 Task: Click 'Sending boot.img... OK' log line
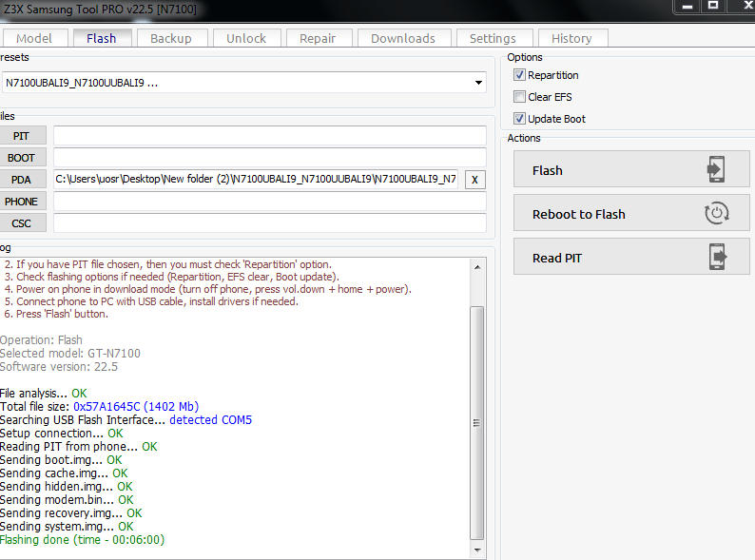pos(61,460)
